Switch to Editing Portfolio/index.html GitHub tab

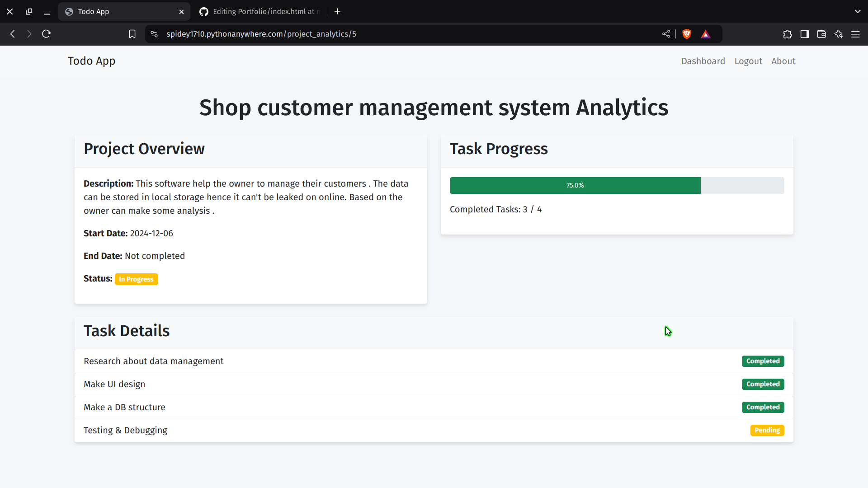(260, 11)
